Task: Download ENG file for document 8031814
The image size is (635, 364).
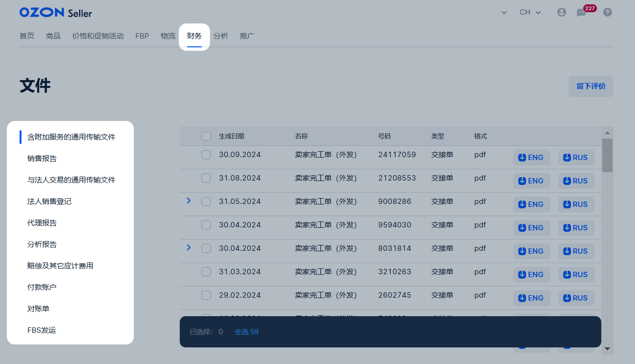Action: (x=531, y=251)
